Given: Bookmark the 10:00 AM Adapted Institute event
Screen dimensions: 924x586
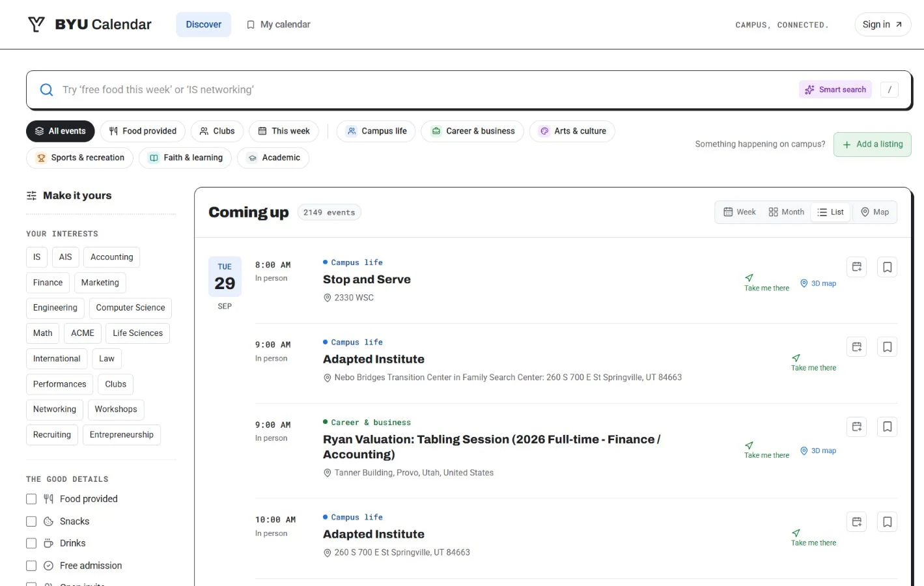Looking at the screenshot, I should pos(888,522).
